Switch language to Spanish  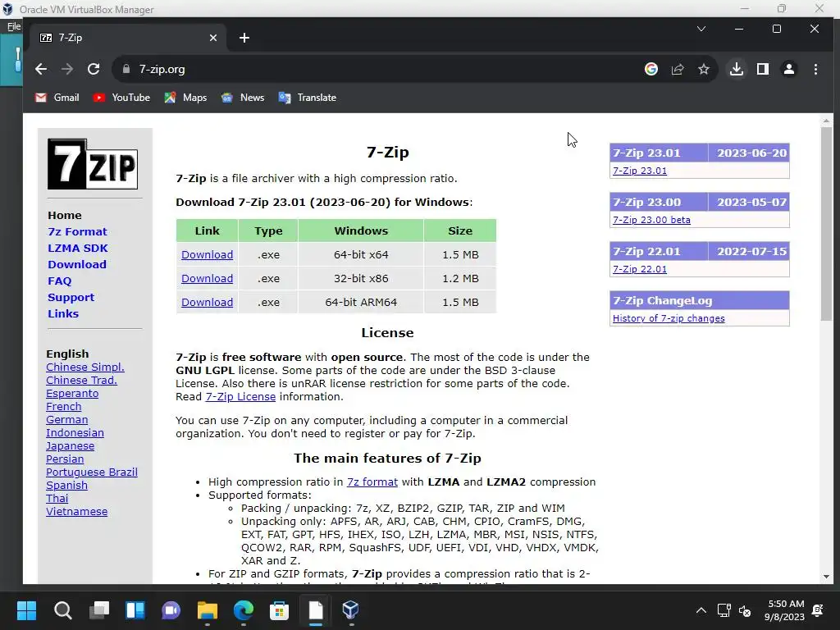(67, 486)
